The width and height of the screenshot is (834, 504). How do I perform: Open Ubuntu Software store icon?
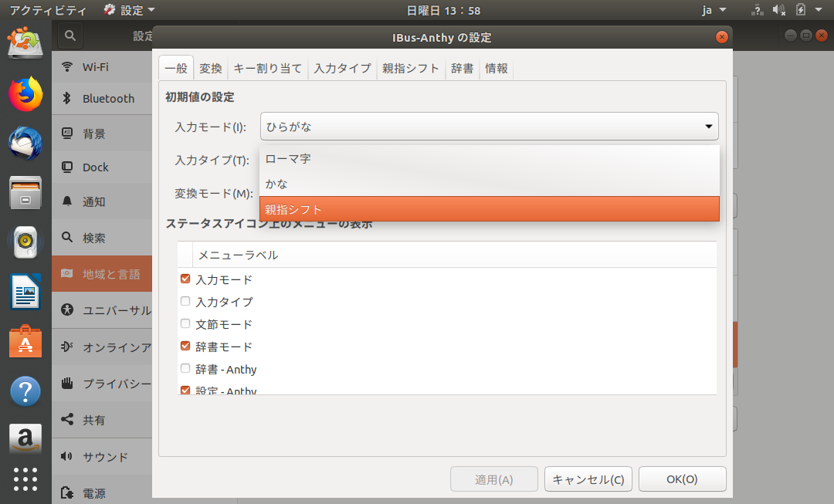coord(25,342)
